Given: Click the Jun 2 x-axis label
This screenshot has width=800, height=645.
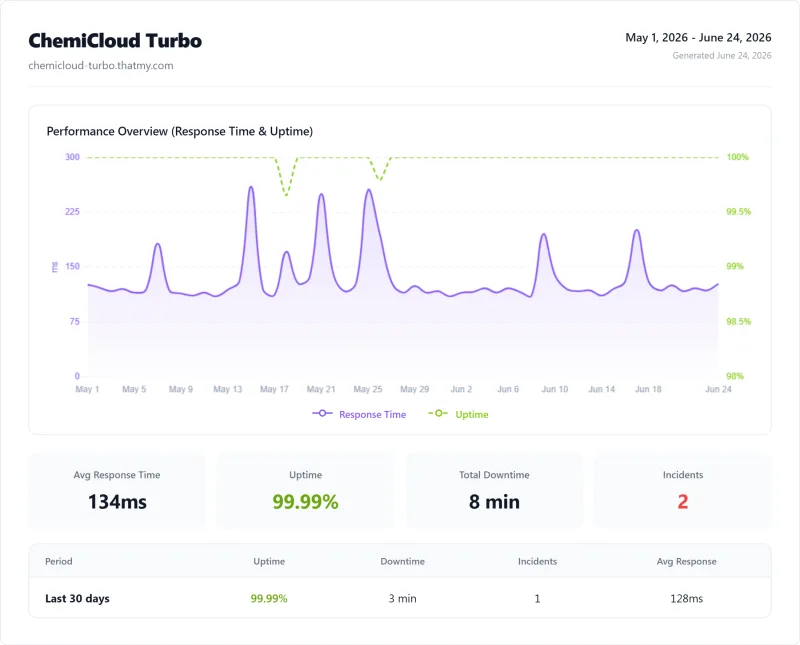Looking at the screenshot, I should point(461,389).
